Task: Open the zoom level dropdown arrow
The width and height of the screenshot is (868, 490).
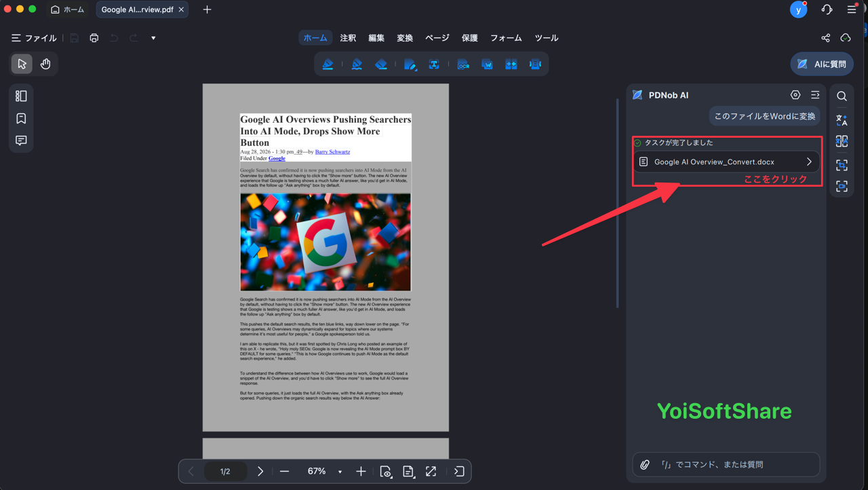Action: [340, 472]
